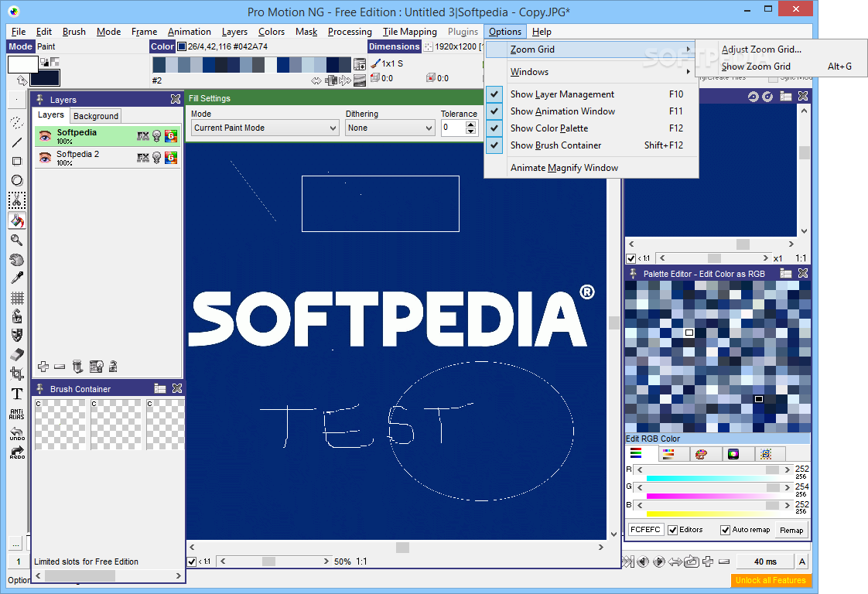Toggle Show Layer Management option
Screen dimensions: 868x594
(591, 94)
